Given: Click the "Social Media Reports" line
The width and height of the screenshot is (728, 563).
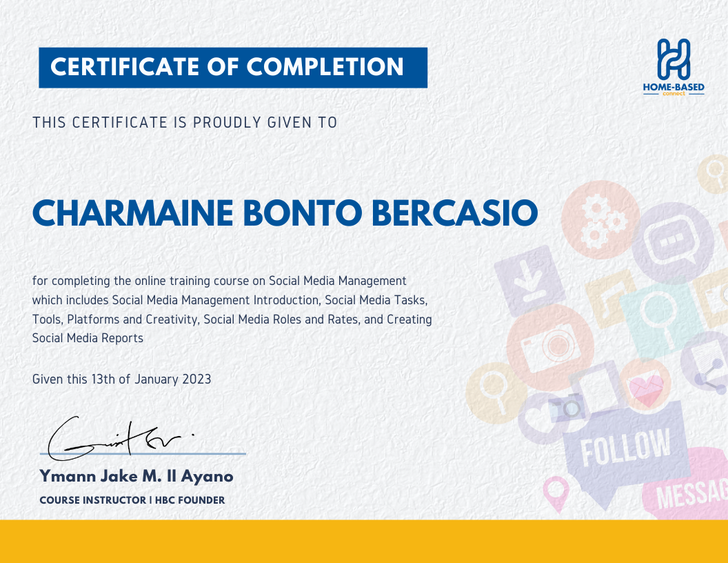Looking at the screenshot, I should (88, 338).
